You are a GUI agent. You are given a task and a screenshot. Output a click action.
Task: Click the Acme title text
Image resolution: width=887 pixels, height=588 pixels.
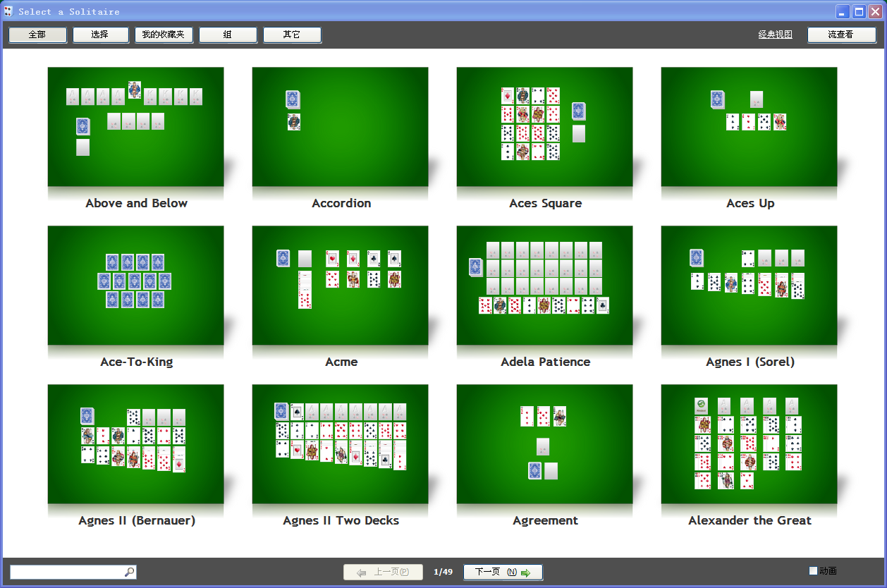pos(341,362)
